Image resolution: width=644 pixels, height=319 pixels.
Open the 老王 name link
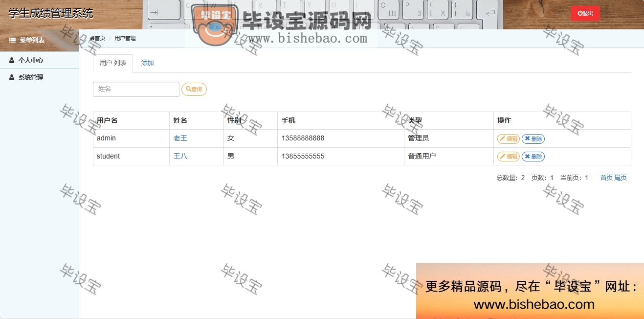(x=180, y=138)
